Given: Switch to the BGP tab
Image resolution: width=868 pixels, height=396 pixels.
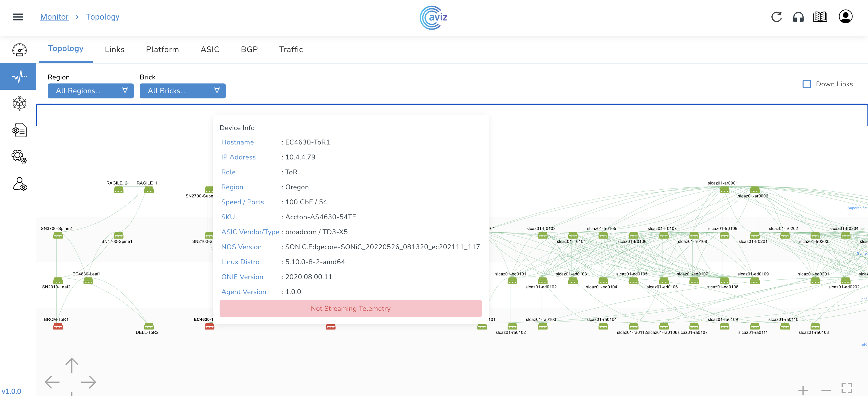Looking at the screenshot, I should (249, 49).
